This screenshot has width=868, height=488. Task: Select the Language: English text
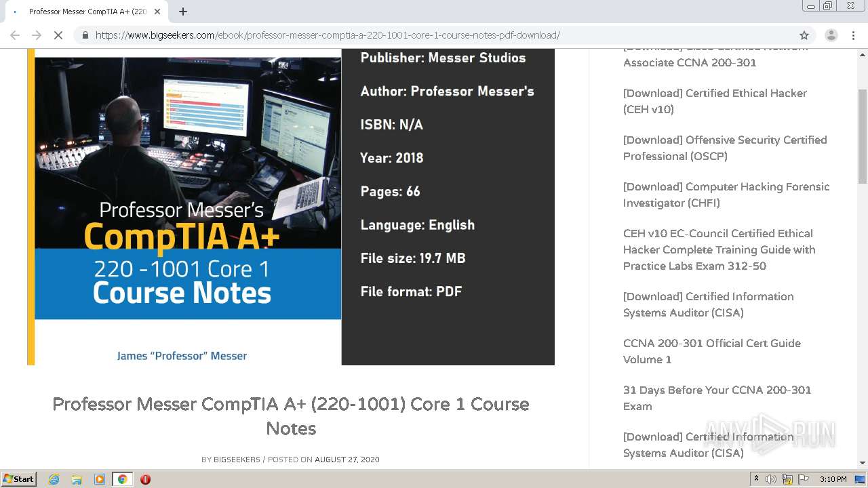pyautogui.click(x=417, y=225)
